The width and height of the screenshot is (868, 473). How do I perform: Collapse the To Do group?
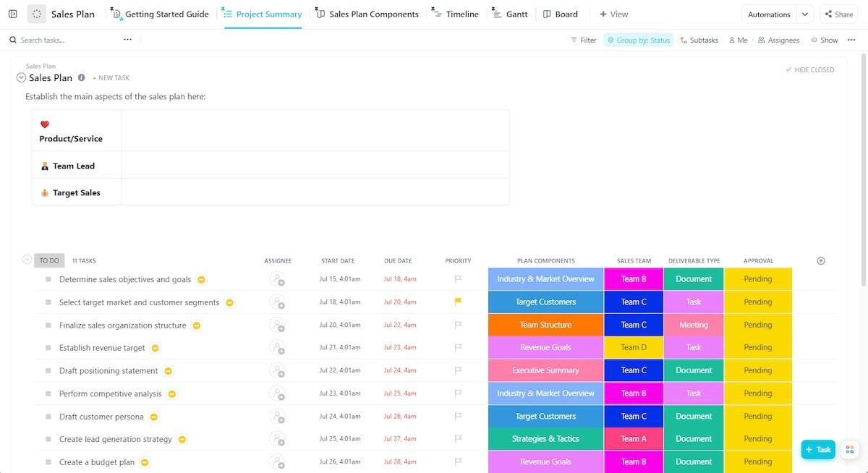[x=27, y=260]
